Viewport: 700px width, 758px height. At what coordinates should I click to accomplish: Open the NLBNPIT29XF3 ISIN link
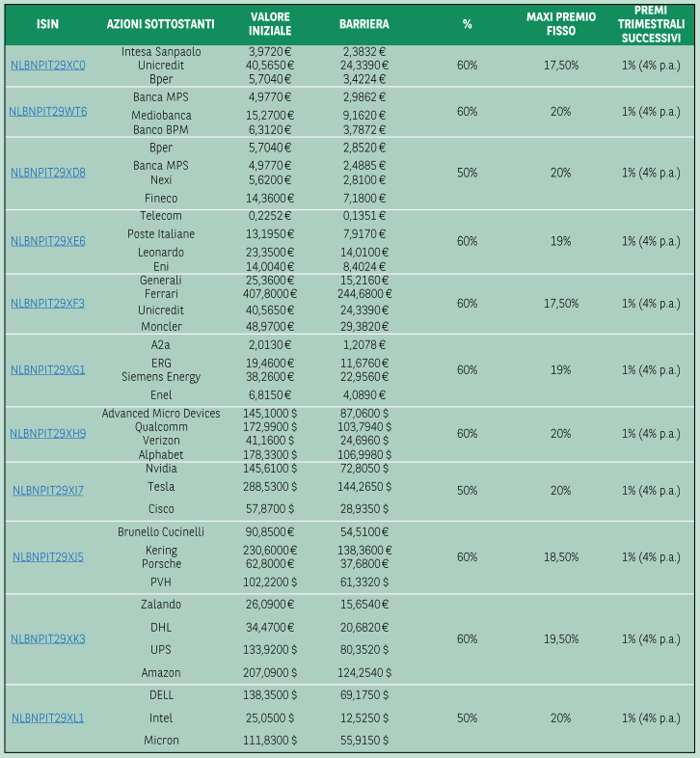[x=48, y=304]
